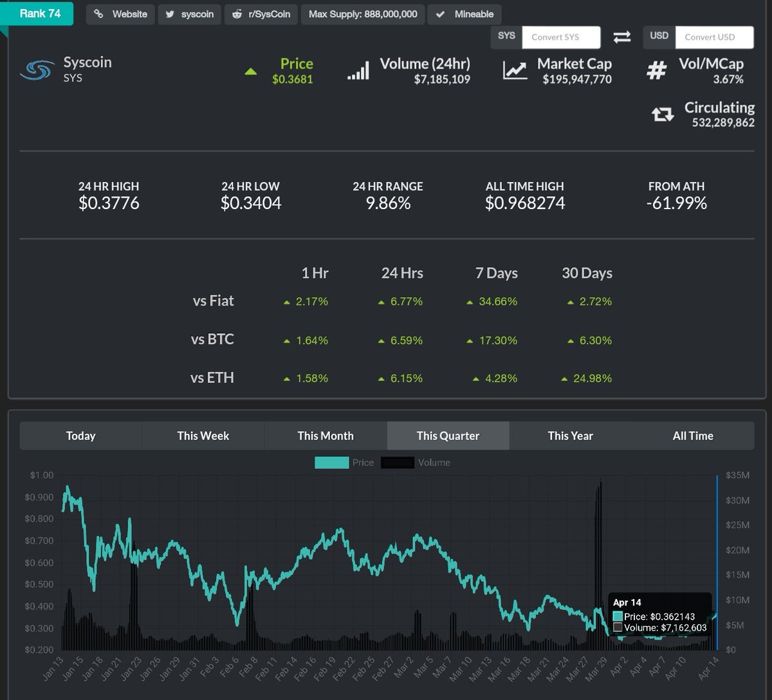This screenshot has height=700, width=772.
Task: Click the Reddit alien icon
Action: coord(237,14)
